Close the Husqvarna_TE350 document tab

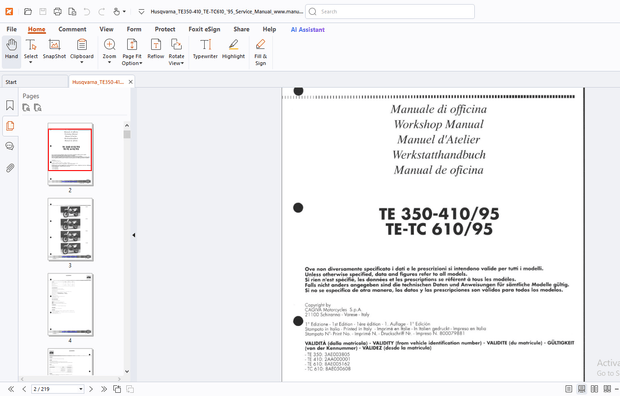tap(130, 82)
